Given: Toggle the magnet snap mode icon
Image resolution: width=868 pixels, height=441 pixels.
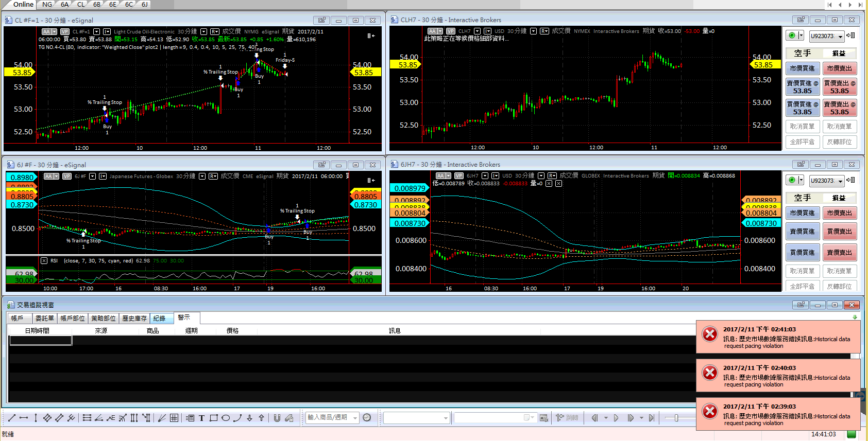Looking at the screenshot, I should click(277, 418).
